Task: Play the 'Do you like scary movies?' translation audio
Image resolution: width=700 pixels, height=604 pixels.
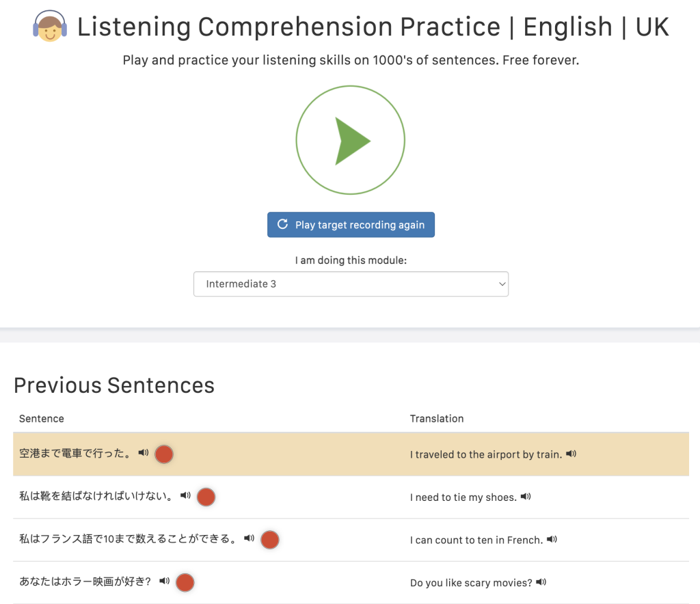Action: [x=540, y=582]
